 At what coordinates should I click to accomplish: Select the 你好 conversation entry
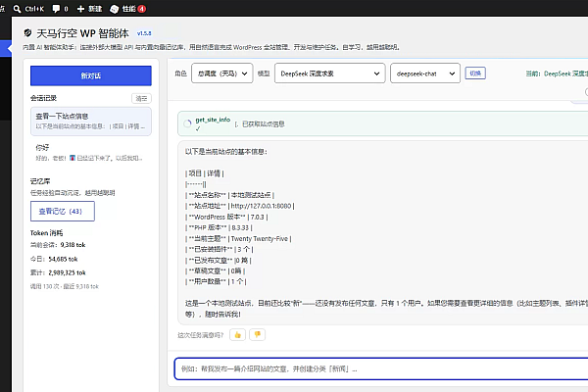(x=91, y=153)
